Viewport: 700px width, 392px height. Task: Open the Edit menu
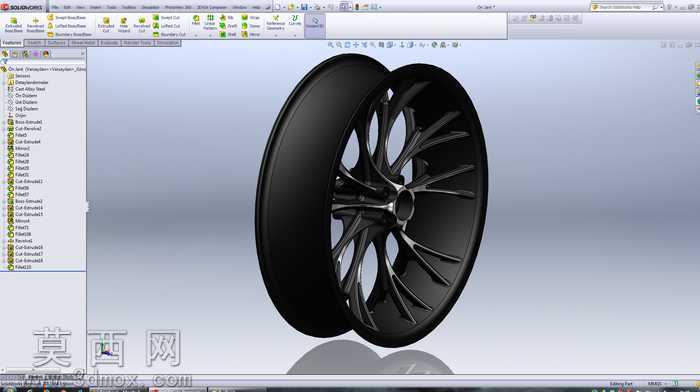(x=67, y=7)
